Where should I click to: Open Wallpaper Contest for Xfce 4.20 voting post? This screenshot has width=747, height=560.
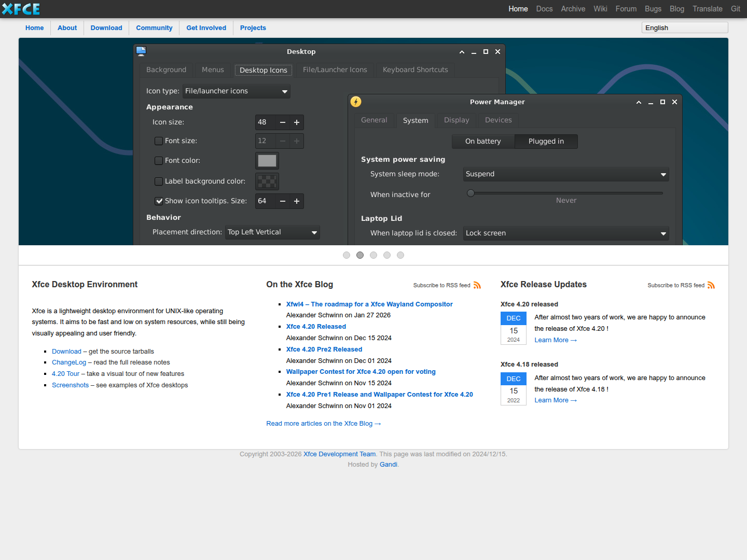[361, 372]
